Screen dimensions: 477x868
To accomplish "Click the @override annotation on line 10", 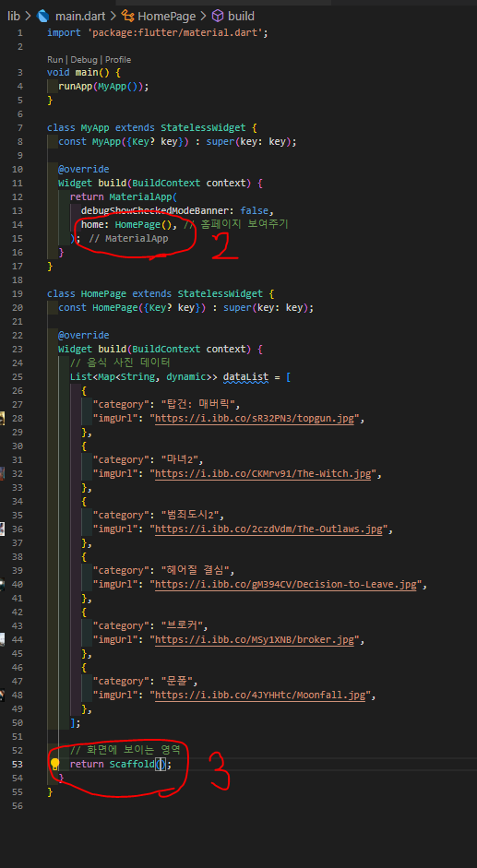I will coord(84,170).
